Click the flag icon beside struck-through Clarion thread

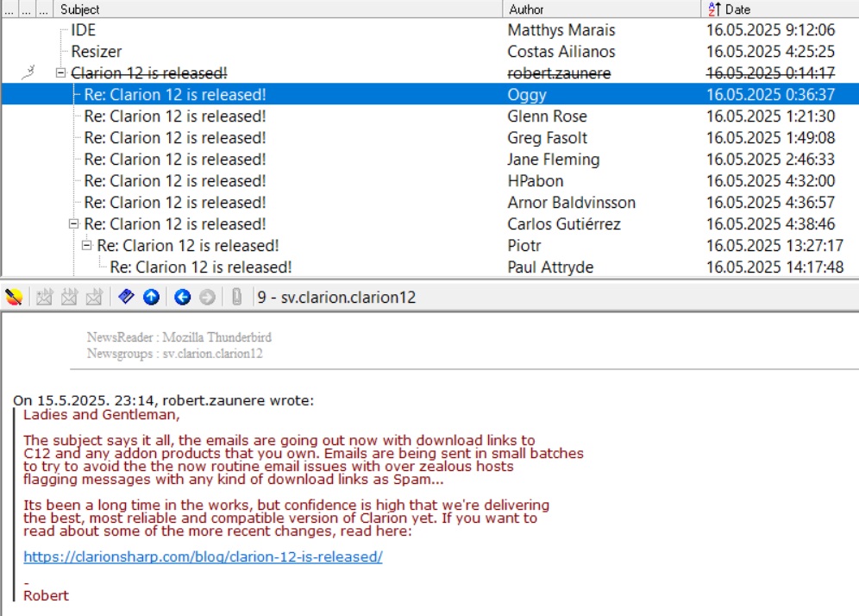tap(28, 72)
